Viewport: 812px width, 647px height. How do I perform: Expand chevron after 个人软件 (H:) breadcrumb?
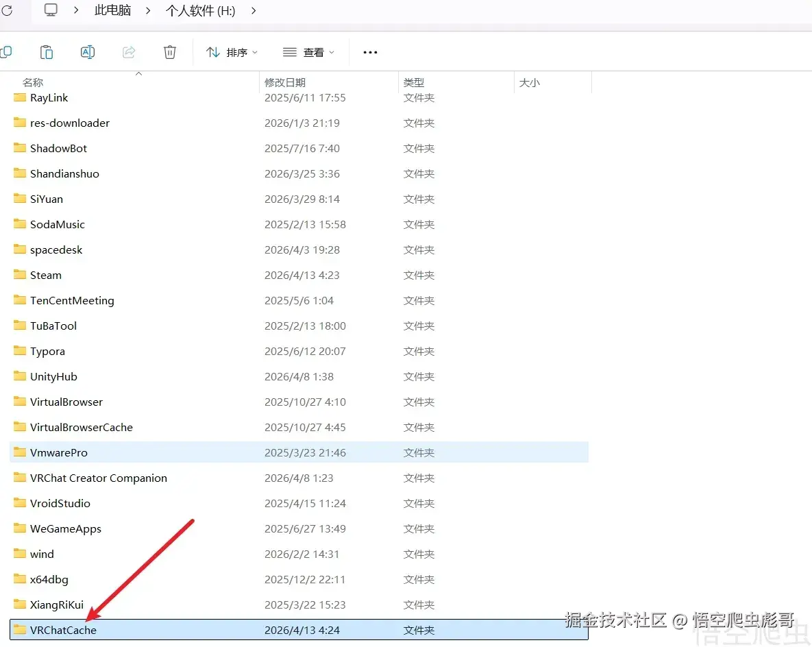[x=254, y=10]
